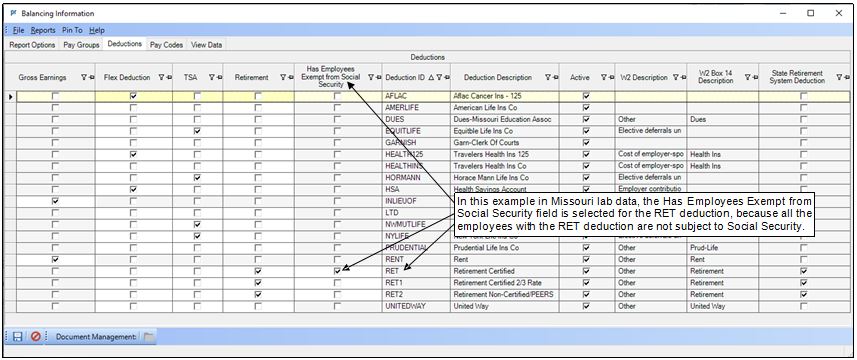
Task: Open the Deduction ID column filter
Action: coord(439,78)
